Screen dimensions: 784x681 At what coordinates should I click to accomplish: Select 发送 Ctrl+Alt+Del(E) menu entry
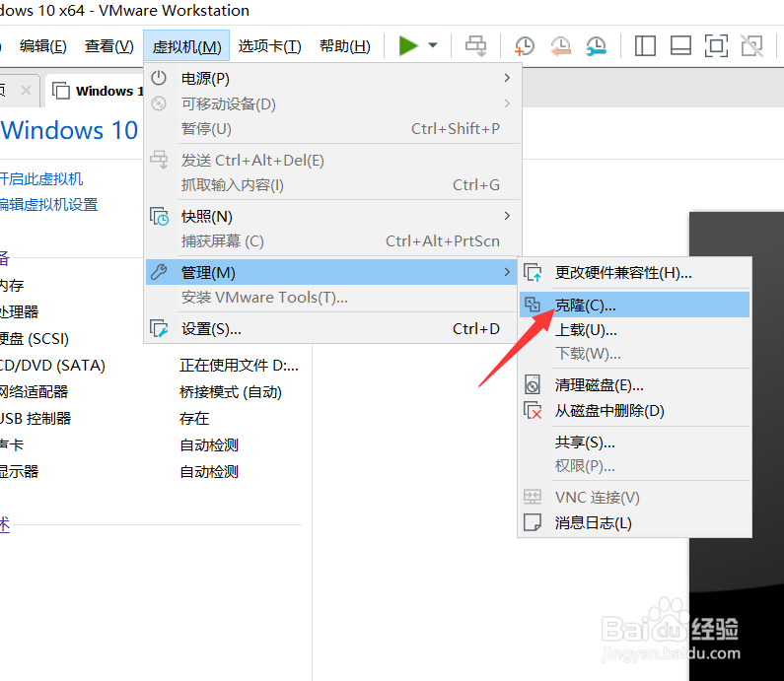point(332,161)
